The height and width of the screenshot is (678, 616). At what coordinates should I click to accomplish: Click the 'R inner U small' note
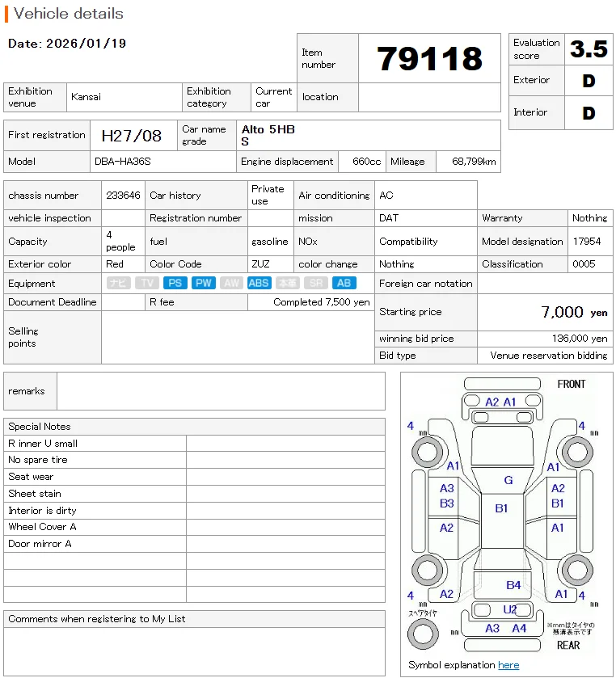(x=43, y=443)
